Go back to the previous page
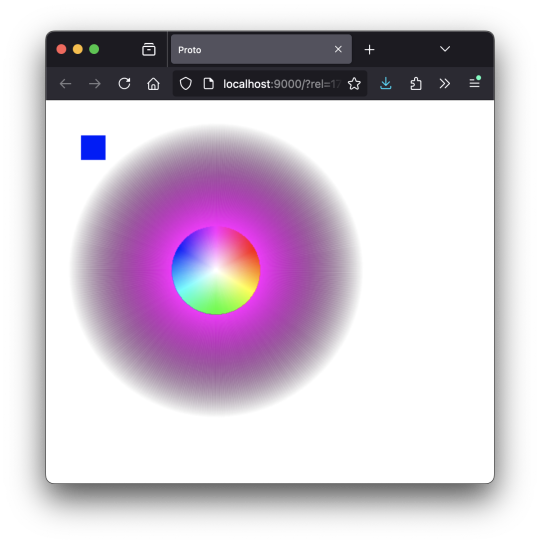This screenshot has width=540, height=544. tap(65, 84)
